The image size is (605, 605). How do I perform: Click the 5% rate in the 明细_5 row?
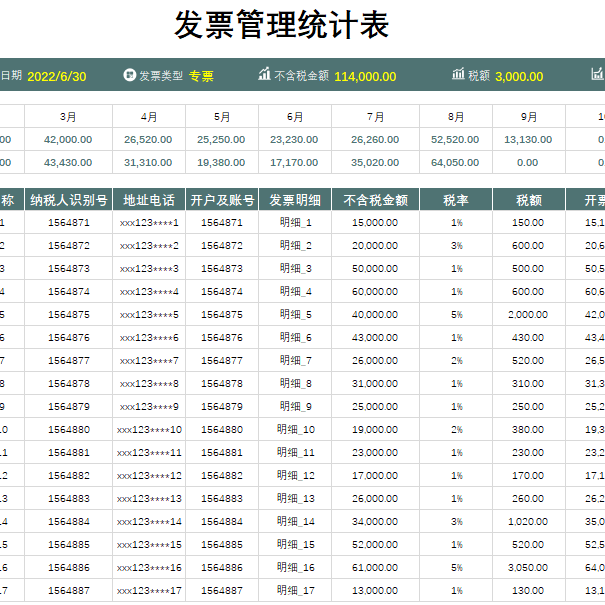(456, 314)
